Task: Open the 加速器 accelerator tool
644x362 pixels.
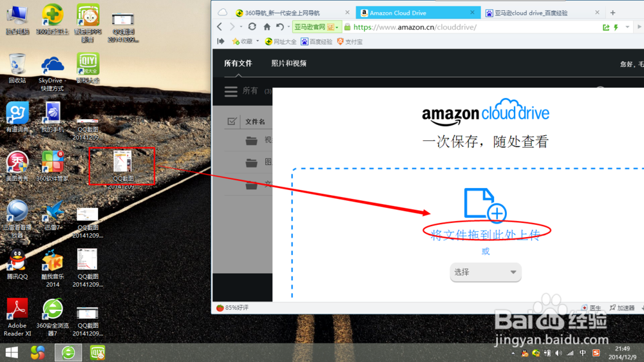Action: click(622, 308)
